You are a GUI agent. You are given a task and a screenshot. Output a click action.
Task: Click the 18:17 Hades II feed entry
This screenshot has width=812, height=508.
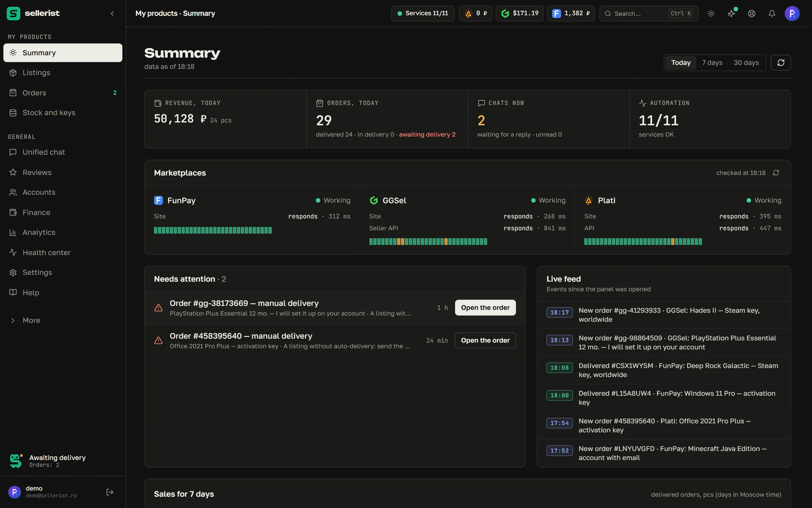coord(664,315)
